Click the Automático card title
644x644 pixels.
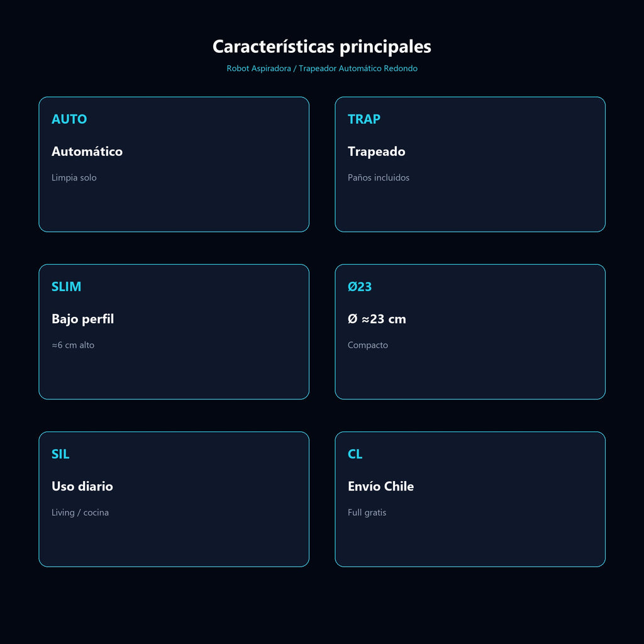click(87, 152)
